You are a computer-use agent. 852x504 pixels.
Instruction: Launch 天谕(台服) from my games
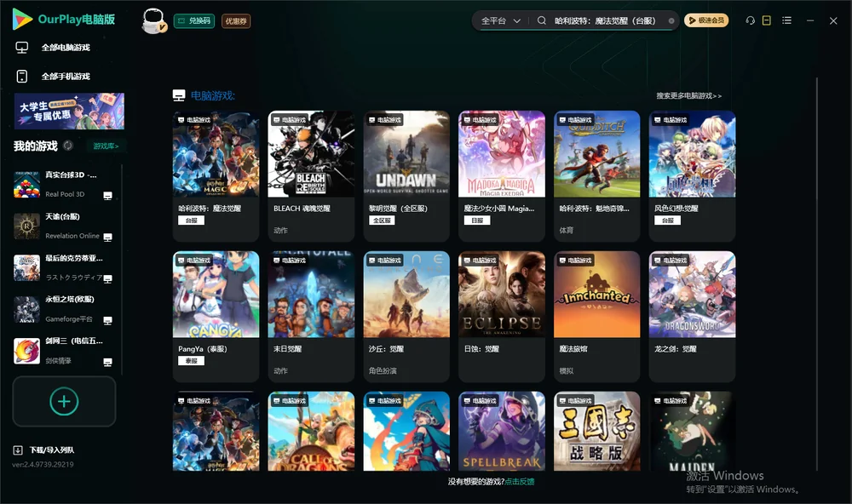pos(64,226)
